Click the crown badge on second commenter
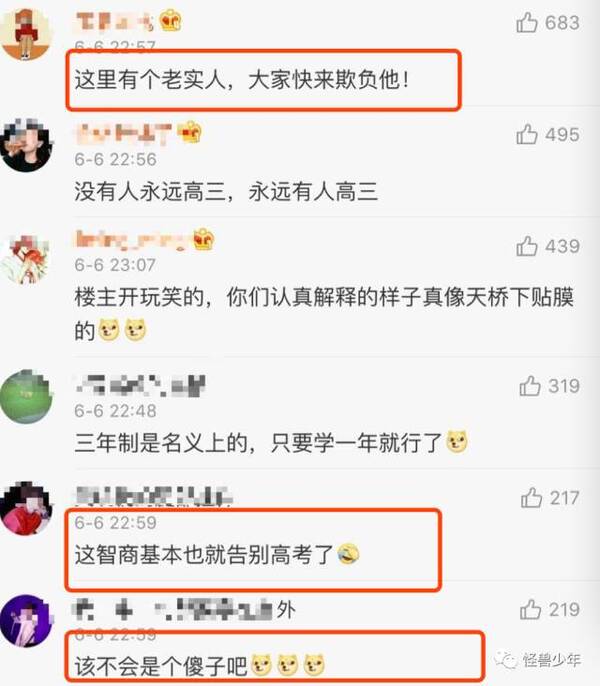Viewport: 600px width, 686px height. pos(190,132)
